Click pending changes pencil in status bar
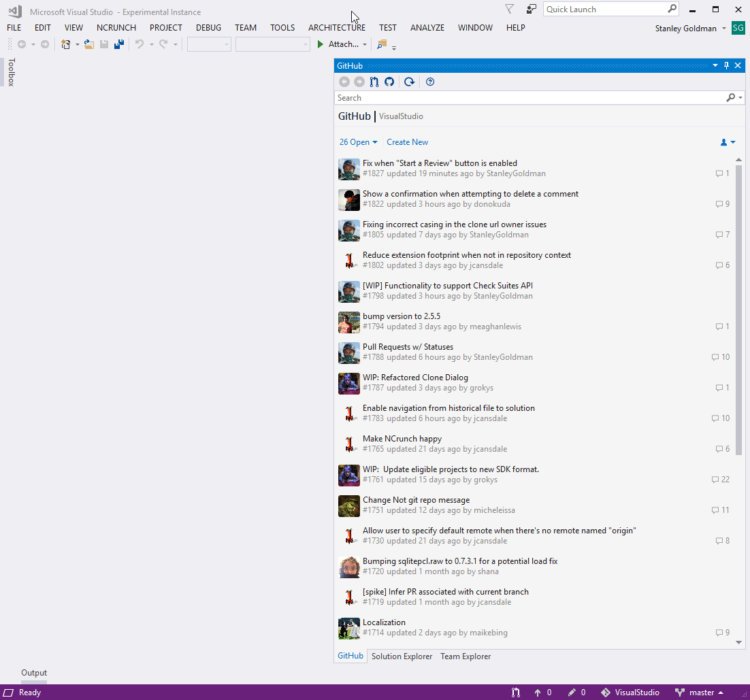Image resolution: width=750 pixels, height=700 pixels. pyautogui.click(x=572, y=693)
